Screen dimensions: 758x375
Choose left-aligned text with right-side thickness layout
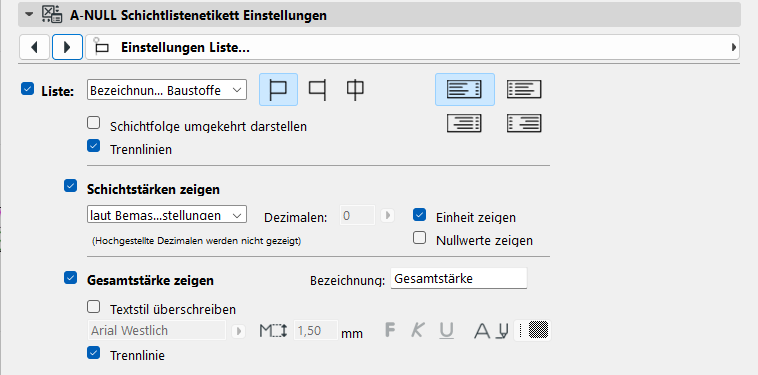pyautogui.click(x=465, y=89)
